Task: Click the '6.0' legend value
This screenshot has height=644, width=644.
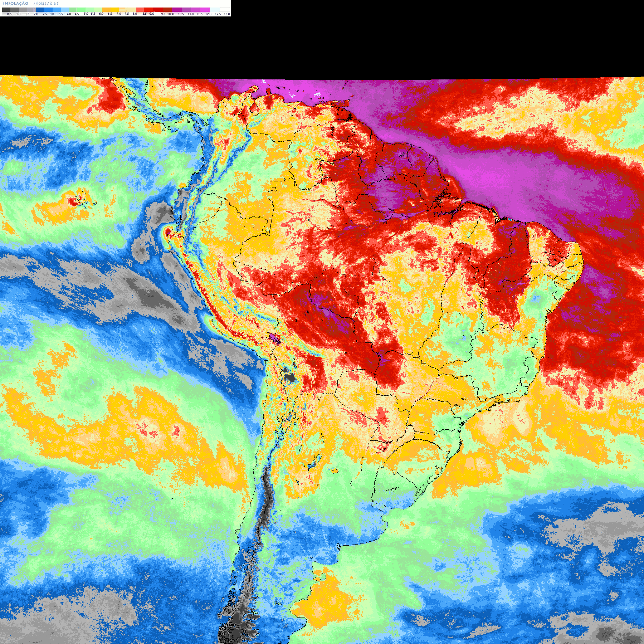Action: pyautogui.click(x=101, y=14)
